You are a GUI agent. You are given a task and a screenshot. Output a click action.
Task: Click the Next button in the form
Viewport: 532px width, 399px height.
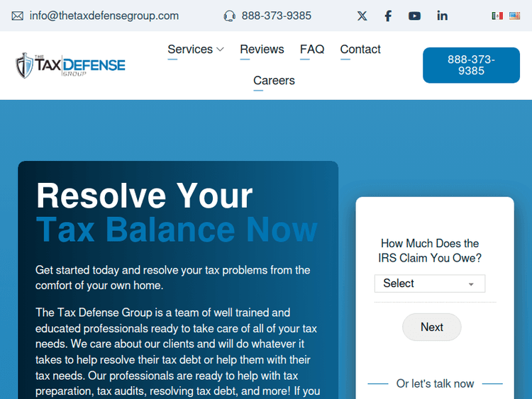(431, 327)
